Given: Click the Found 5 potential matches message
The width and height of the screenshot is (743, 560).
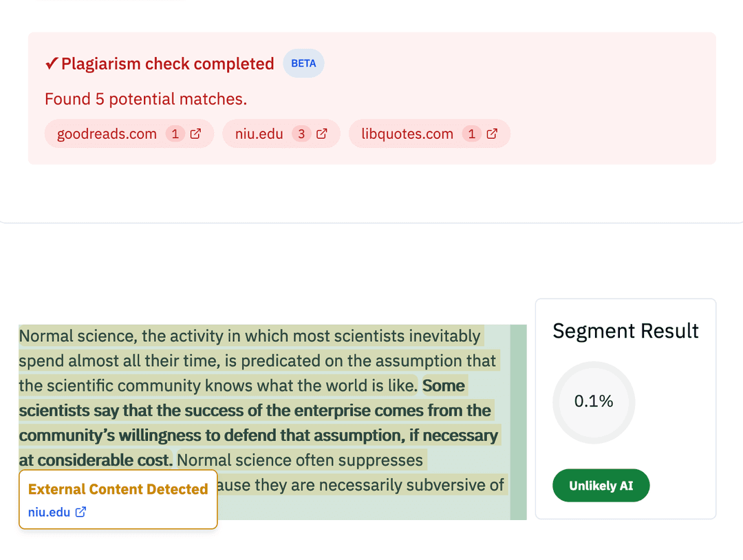Looking at the screenshot, I should click(145, 98).
